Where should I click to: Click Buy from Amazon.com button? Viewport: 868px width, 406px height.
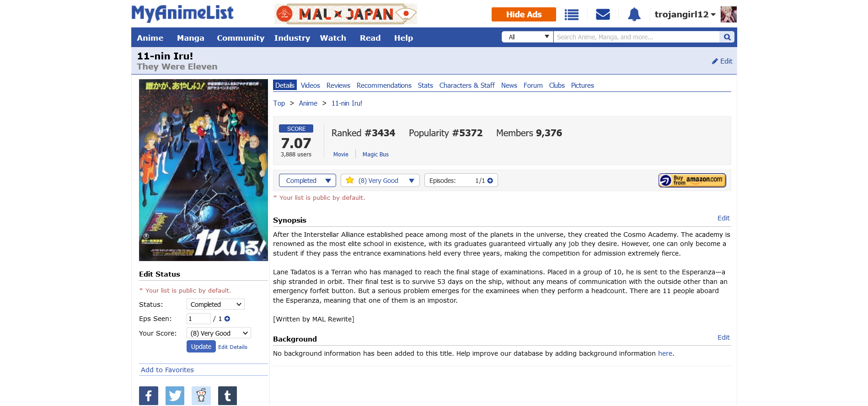pyautogui.click(x=692, y=180)
